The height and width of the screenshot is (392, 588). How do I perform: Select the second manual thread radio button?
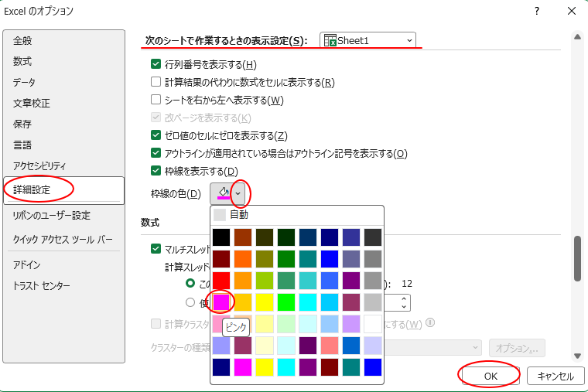(190, 302)
